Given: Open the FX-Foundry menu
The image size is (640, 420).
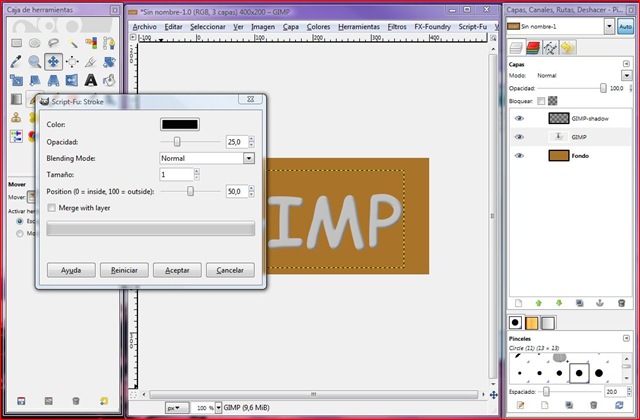Looking at the screenshot, I should [x=432, y=27].
